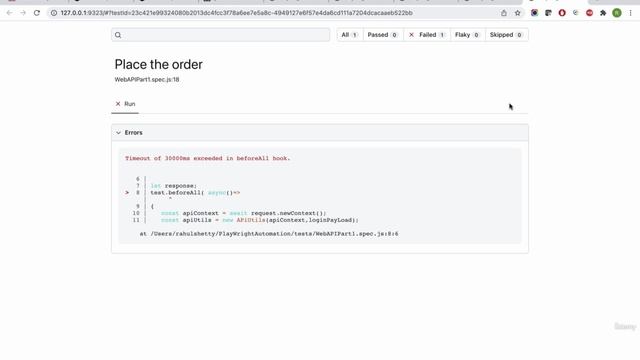The height and width of the screenshot is (360, 640).
Task: Bookmark this page with star icon
Action: 518,13
